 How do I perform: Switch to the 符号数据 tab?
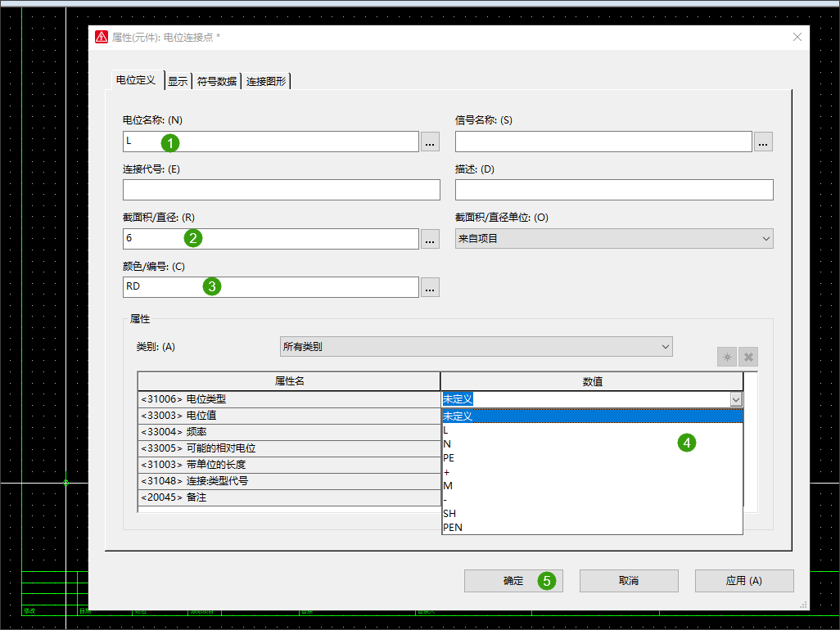tap(217, 81)
